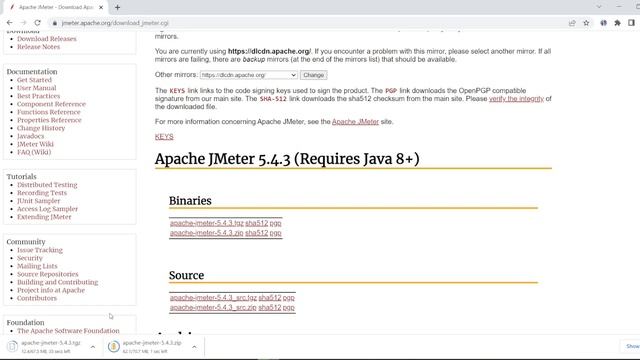Open Issue Tracking link
This screenshot has width=640, height=360.
(x=40, y=250)
